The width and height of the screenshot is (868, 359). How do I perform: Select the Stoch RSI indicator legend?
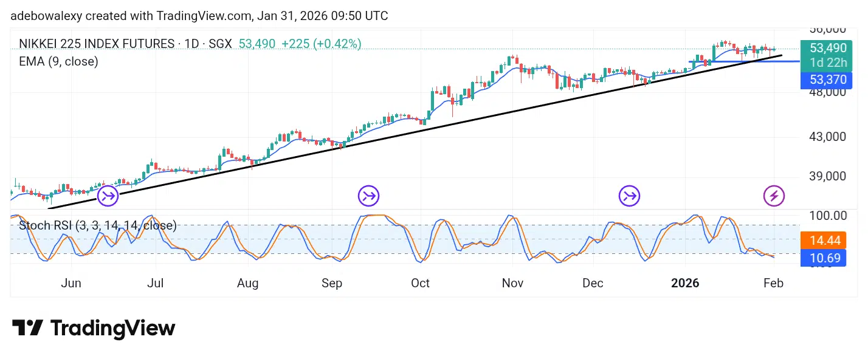[97, 225]
